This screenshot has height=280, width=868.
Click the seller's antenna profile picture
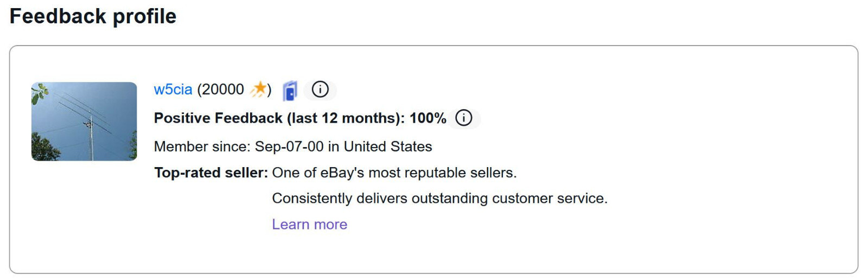coord(84,121)
